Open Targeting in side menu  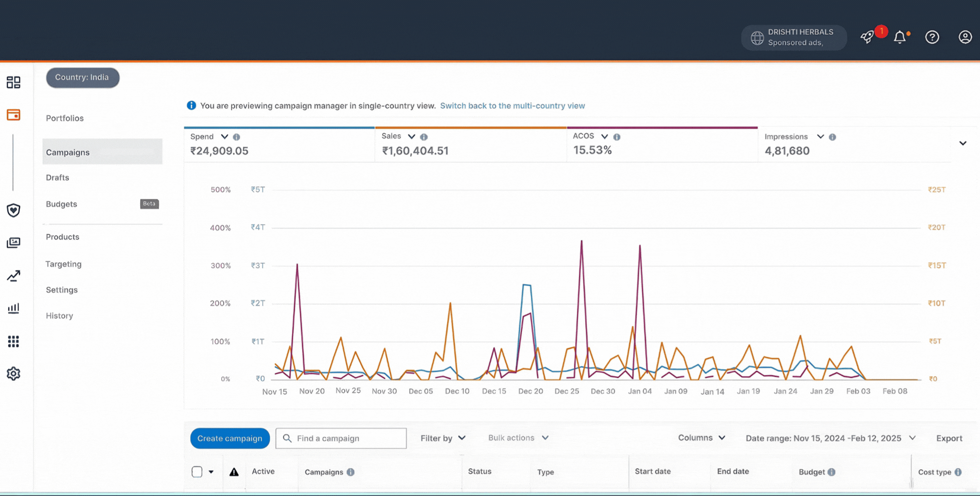pyautogui.click(x=64, y=264)
